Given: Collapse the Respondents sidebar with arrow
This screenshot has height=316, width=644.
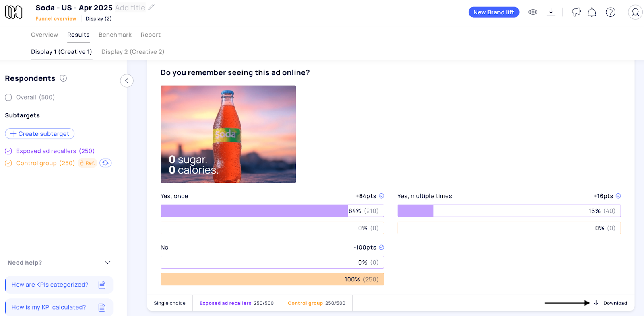Looking at the screenshot, I should click(127, 81).
